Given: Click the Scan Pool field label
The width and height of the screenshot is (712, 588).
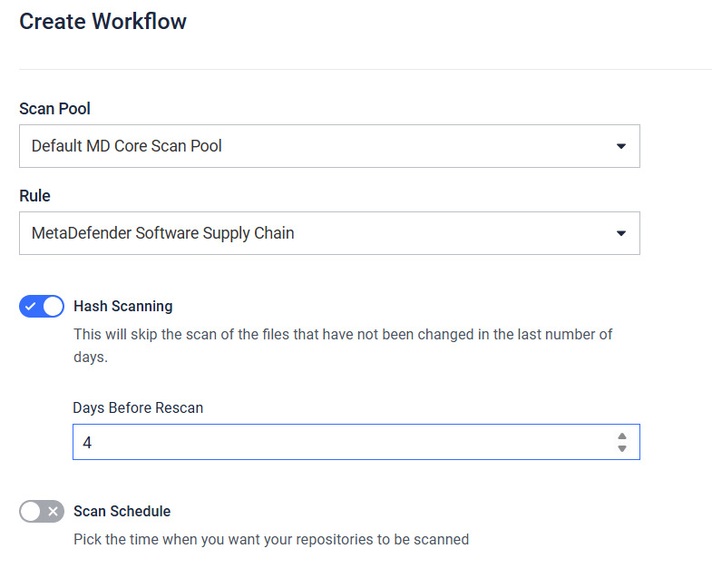Looking at the screenshot, I should point(54,109).
